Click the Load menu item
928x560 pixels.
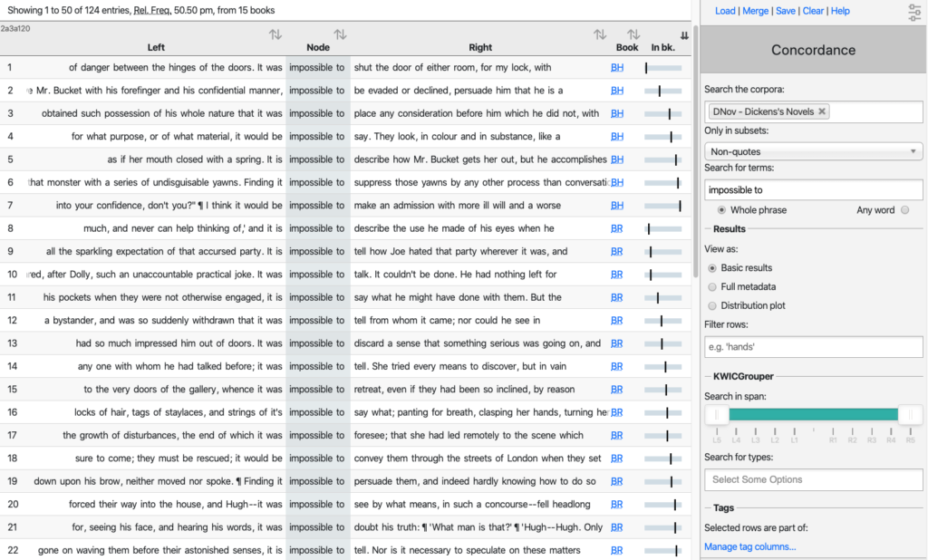(725, 11)
